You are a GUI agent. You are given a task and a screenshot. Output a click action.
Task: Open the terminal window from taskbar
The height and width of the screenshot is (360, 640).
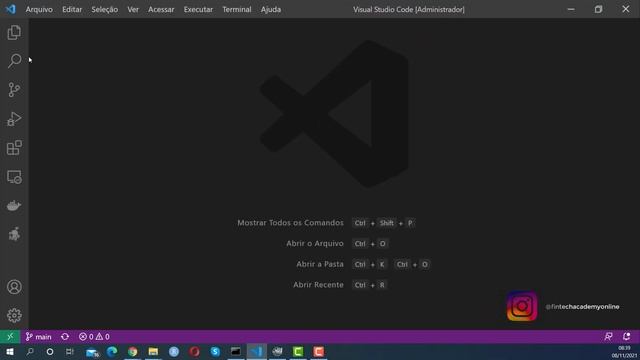coord(236,351)
